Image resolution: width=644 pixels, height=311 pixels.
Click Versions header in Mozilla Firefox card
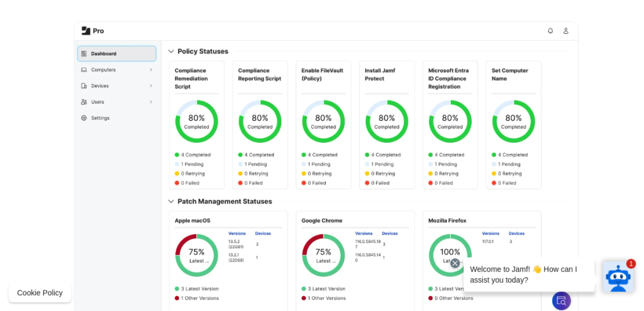pos(491,234)
